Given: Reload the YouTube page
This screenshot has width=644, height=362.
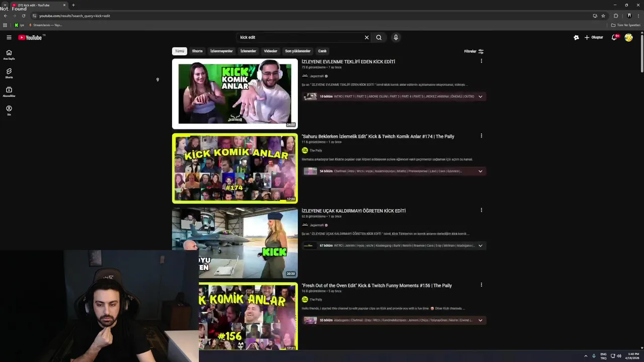Looking at the screenshot, I should point(23,16).
